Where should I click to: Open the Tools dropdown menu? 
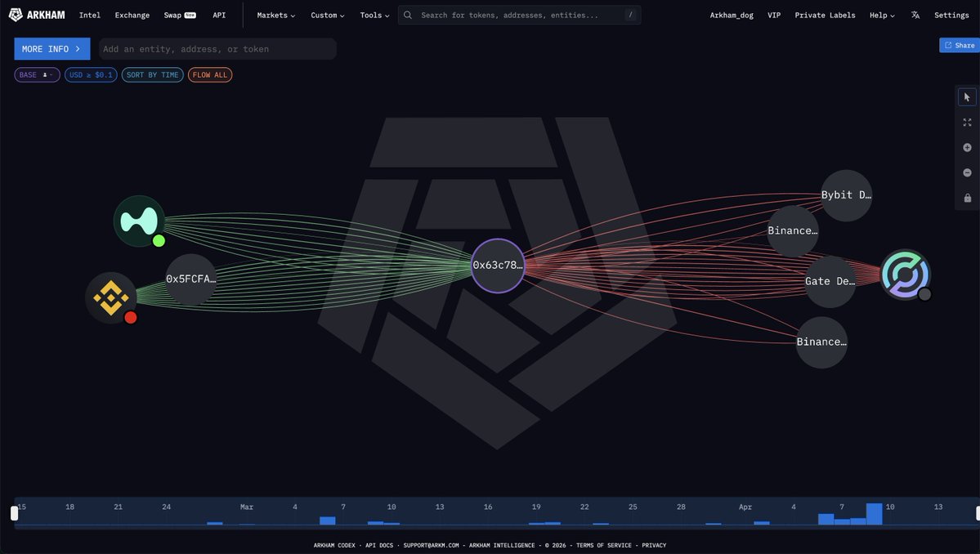(374, 15)
